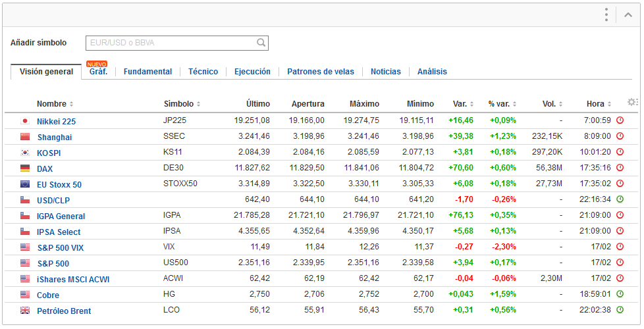Open the IPSA Select link
Viewport: 644px width, 329px height.
tap(59, 232)
